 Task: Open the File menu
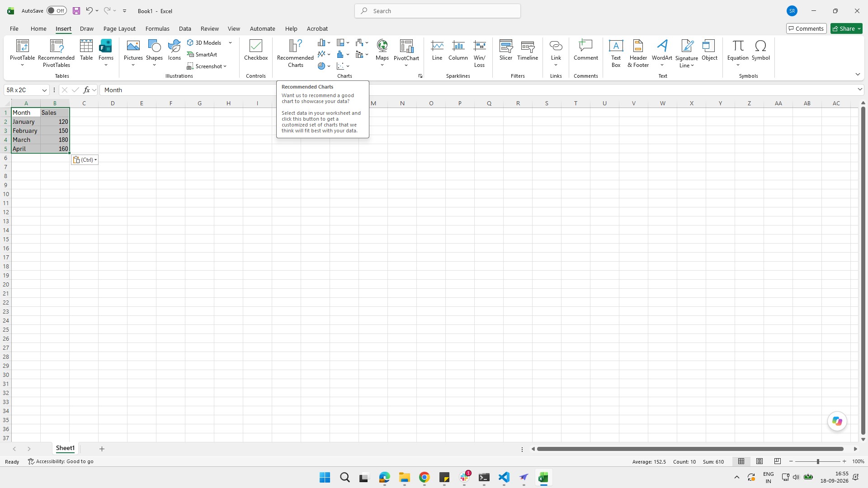pyautogui.click(x=14, y=28)
